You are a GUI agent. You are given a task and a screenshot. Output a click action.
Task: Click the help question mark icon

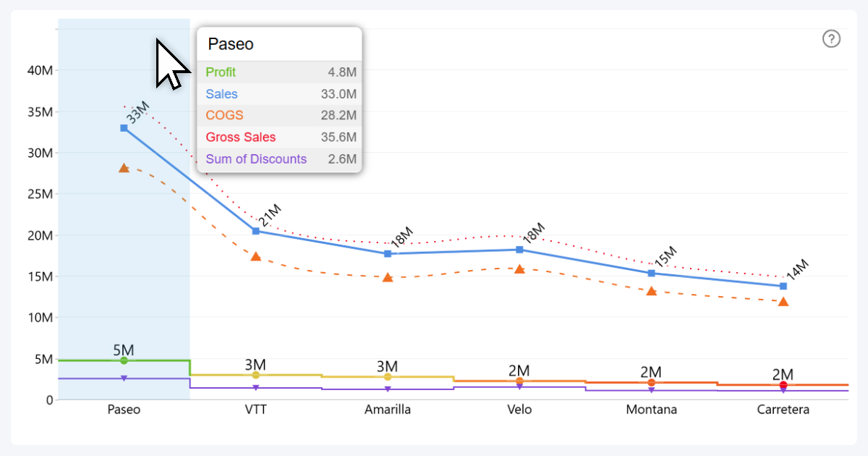[x=832, y=39]
